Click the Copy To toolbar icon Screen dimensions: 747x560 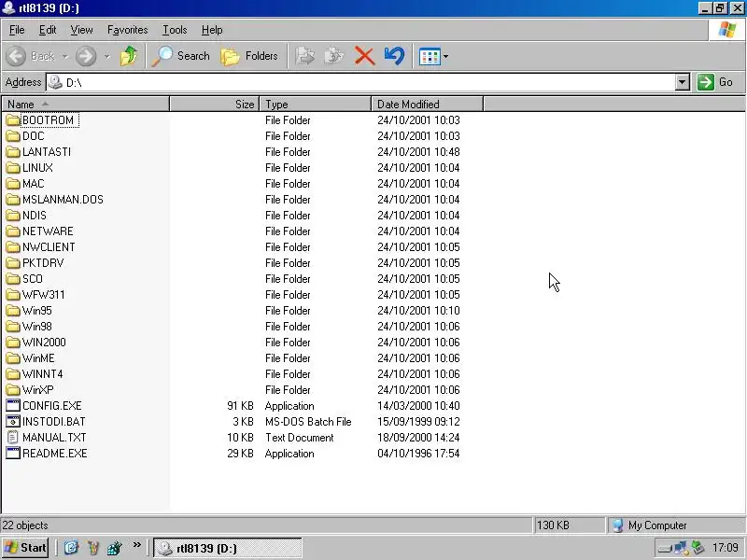[334, 56]
